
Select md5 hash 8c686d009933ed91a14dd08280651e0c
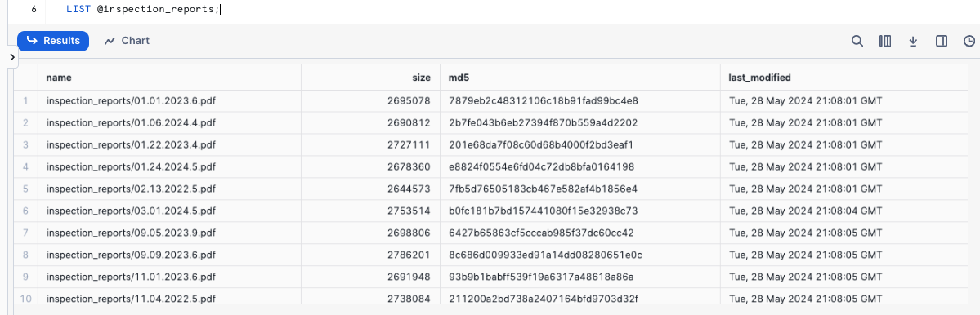click(x=580, y=255)
